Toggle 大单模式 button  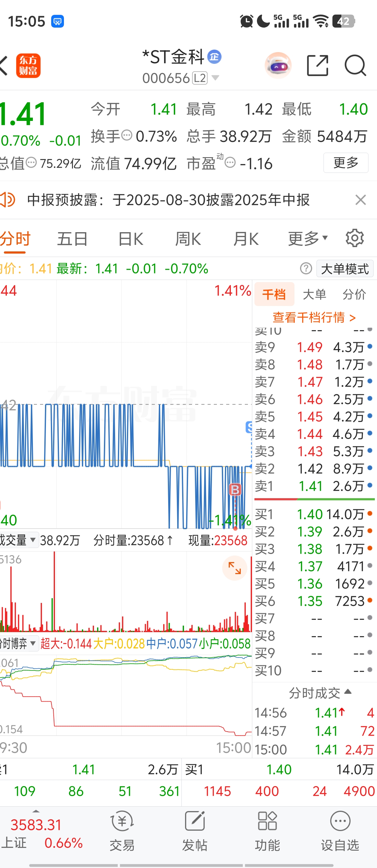[345, 268]
